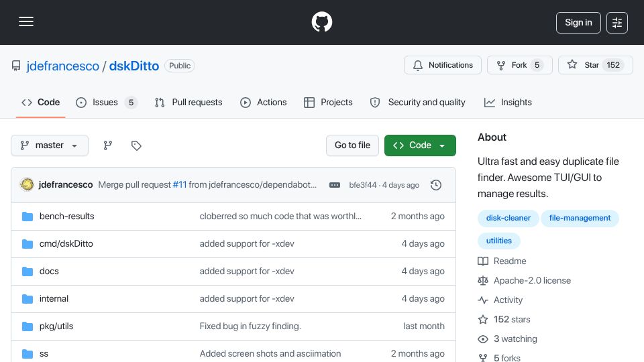Open the cmd/dskDitto folder
This screenshot has width=644, height=362.
[x=66, y=244]
